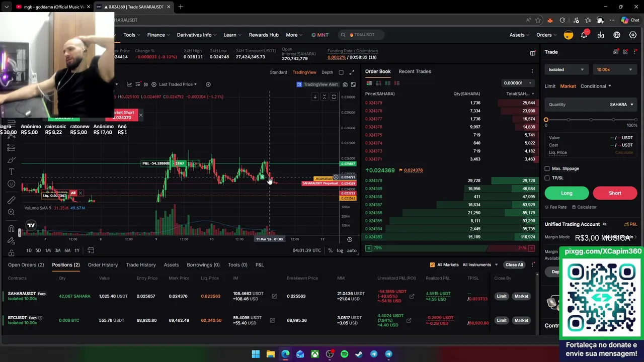This screenshot has width=644, height=362.
Task: Enable the TP/SL checkbox
Action: [x=547, y=178]
